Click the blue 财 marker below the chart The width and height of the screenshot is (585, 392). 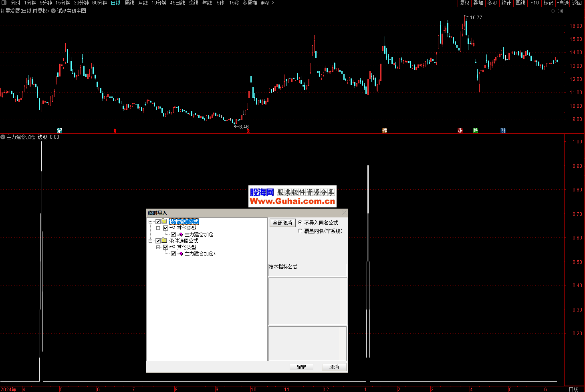point(503,131)
